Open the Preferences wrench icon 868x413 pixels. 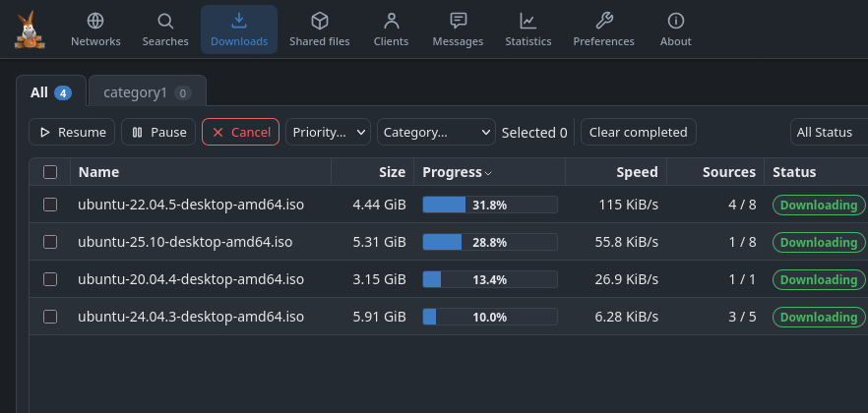[x=603, y=21]
